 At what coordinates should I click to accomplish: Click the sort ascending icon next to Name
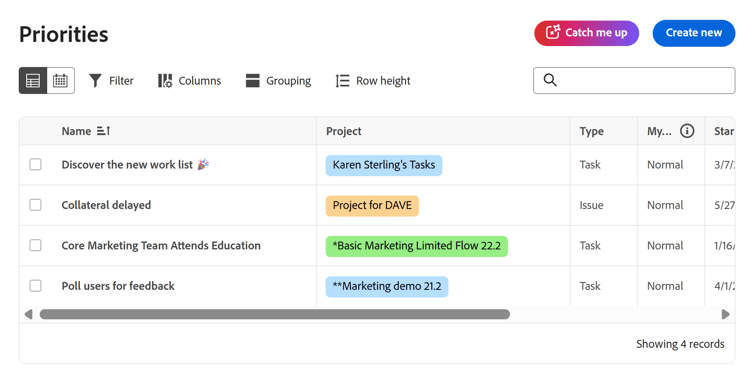pyautogui.click(x=103, y=131)
